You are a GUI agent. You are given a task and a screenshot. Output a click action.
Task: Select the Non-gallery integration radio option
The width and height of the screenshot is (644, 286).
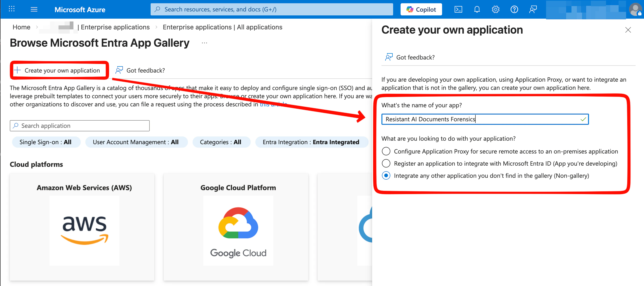click(x=386, y=175)
